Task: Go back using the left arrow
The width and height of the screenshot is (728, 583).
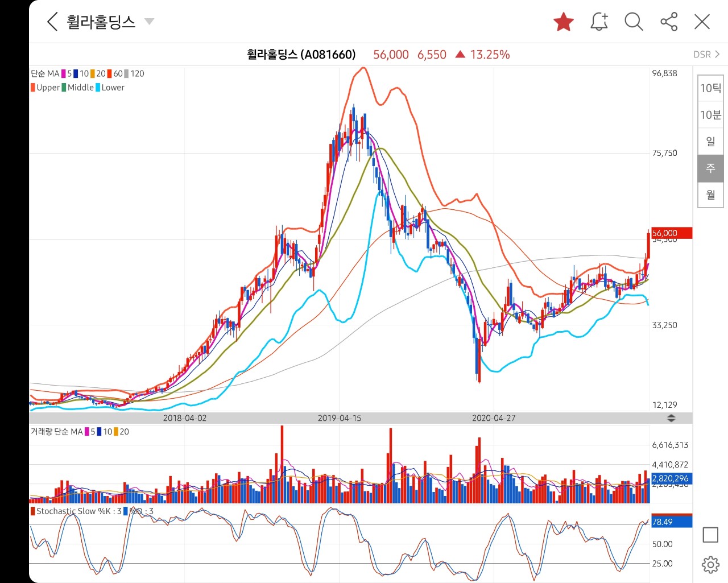Action: [x=52, y=22]
